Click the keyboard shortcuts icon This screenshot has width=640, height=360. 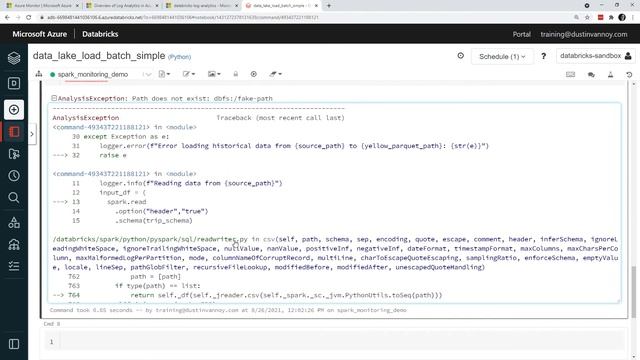click(x=570, y=74)
